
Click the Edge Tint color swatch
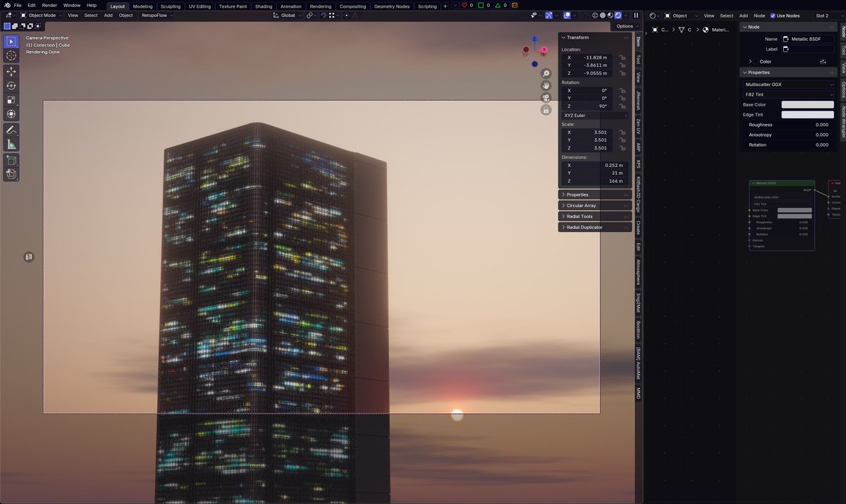pyautogui.click(x=807, y=114)
